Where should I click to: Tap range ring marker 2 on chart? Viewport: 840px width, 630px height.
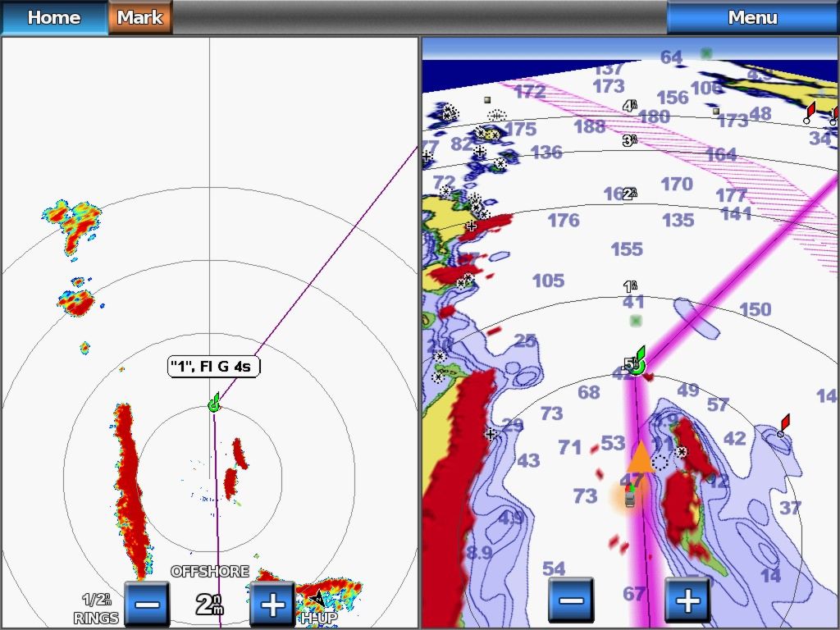point(630,194)
